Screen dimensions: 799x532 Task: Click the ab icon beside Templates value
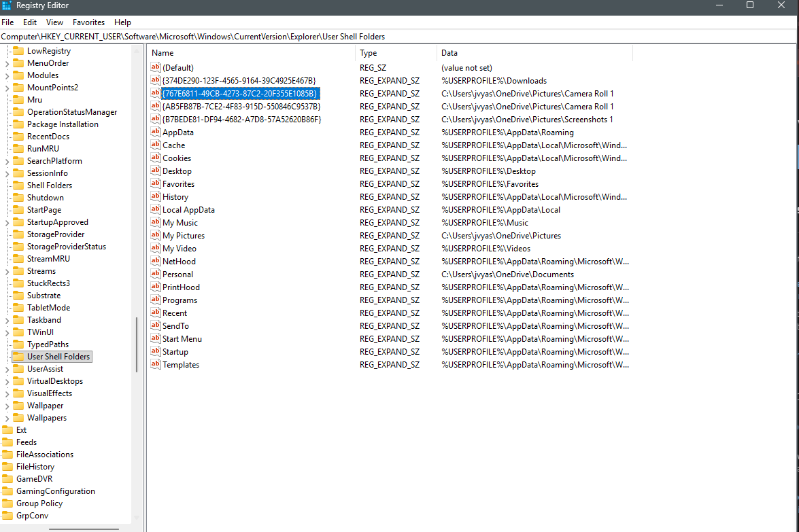tap(156, 364)
